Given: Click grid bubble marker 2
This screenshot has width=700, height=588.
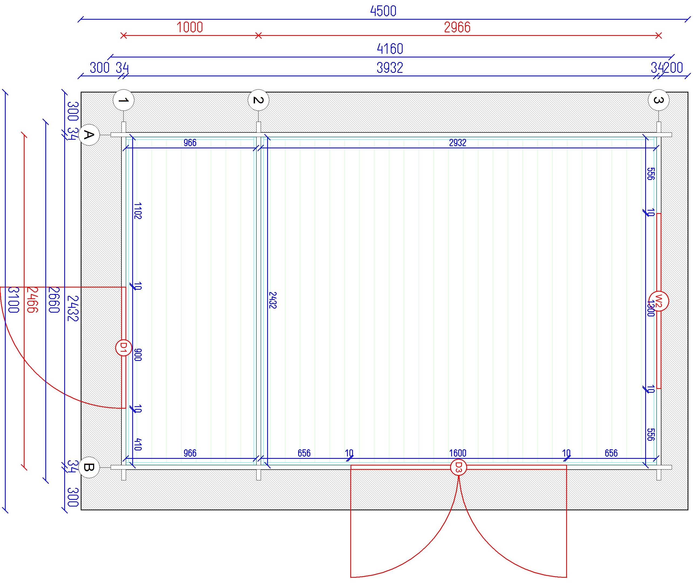Looking at the screenshot, I should (x=259, y=100).
